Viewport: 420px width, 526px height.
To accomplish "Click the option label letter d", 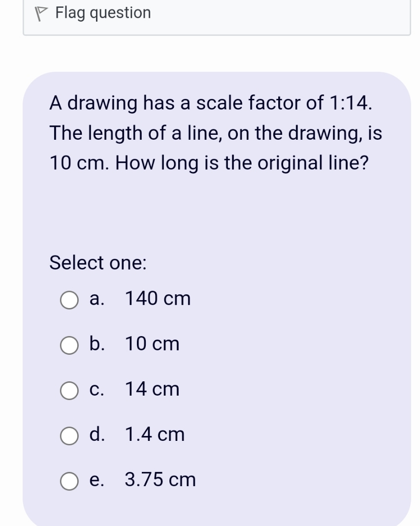I will point(97,434).
